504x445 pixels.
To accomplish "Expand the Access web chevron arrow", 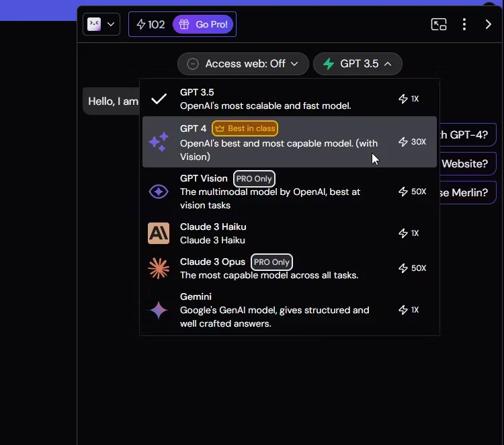I will (294, 64).
